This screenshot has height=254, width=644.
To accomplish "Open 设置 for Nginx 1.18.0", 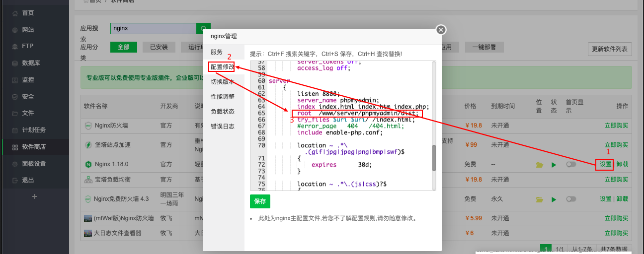I will 605,164.
